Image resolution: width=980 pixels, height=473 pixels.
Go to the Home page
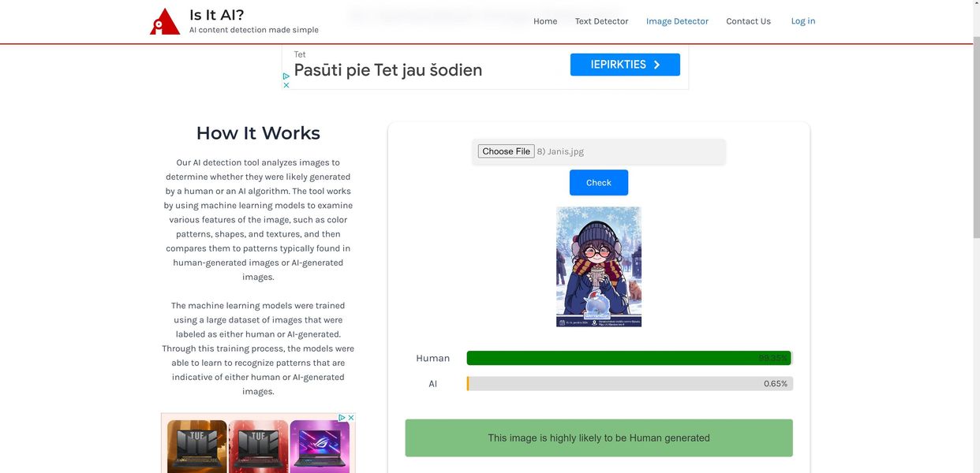(x=545, y=21)
